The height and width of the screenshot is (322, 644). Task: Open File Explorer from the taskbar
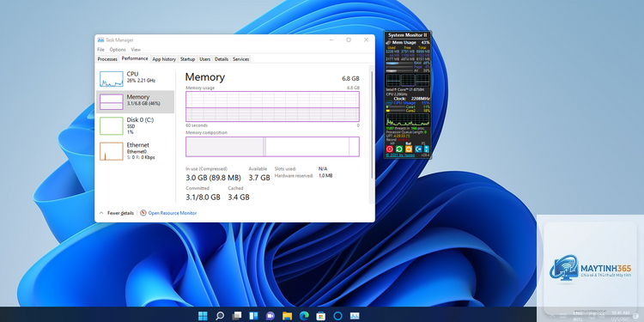[x=287, y=315]
